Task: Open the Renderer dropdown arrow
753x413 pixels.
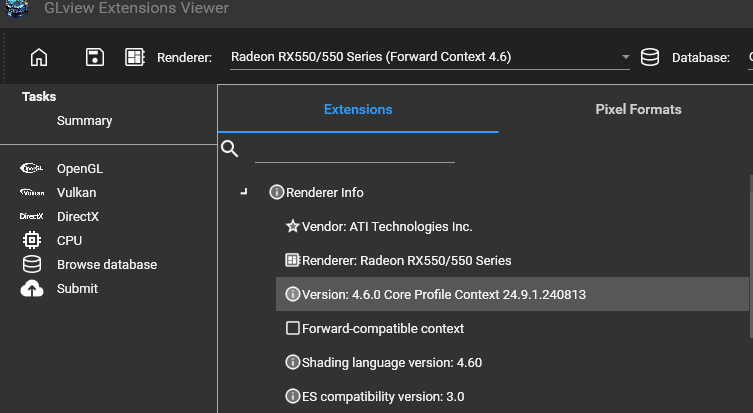Action: (x=625, y=57)
